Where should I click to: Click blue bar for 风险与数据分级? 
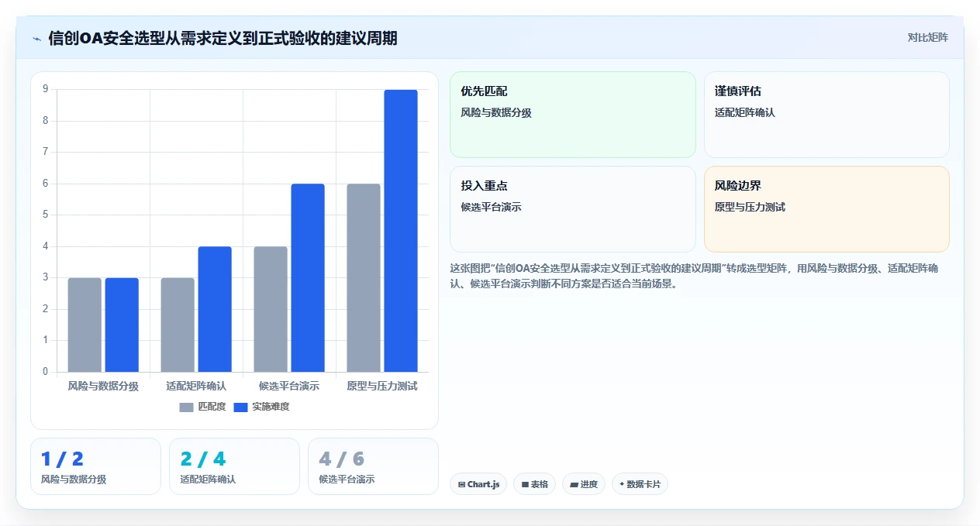coord(122,325)
